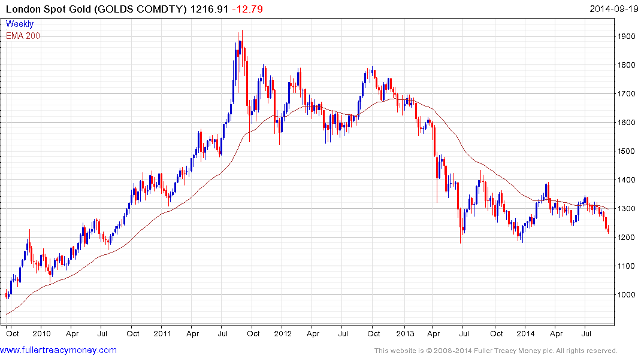This screenshot has height=359, width=644.
Task: Click the 2013 year label on time axis
Action: (405, 333)
